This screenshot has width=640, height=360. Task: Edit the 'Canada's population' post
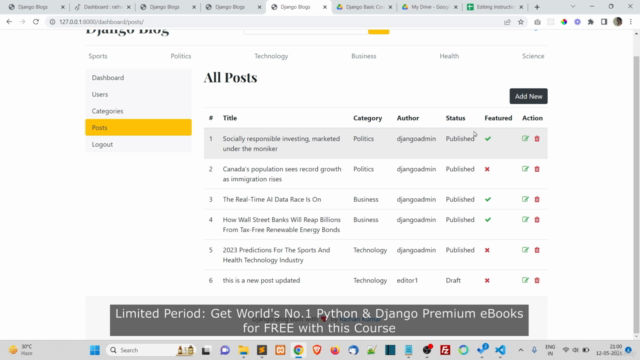point(525,169)
